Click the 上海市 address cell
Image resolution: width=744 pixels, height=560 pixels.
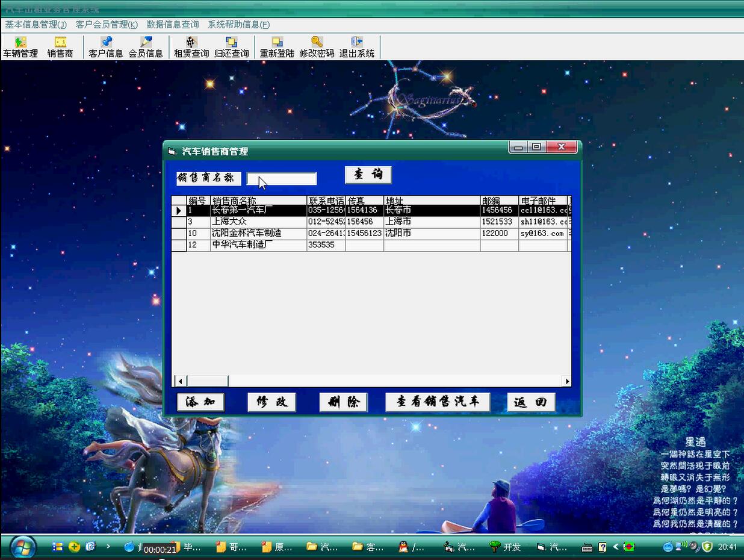click(x=432, y=222)
